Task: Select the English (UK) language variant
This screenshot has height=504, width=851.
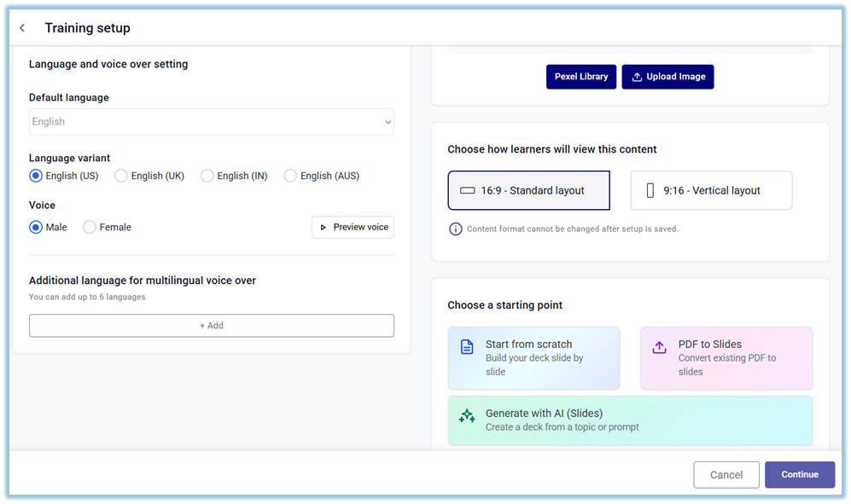Action: [121, 176]
